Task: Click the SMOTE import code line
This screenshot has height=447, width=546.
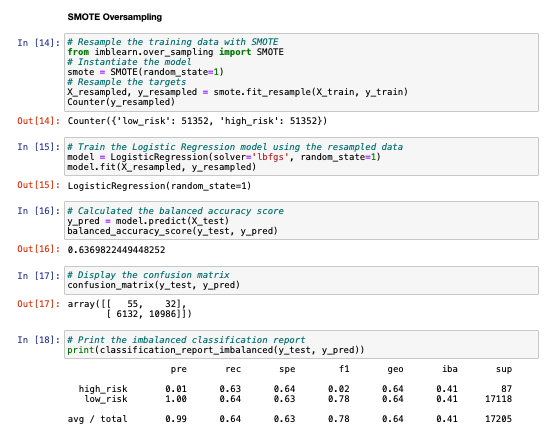Action: [x=176, y=52]
